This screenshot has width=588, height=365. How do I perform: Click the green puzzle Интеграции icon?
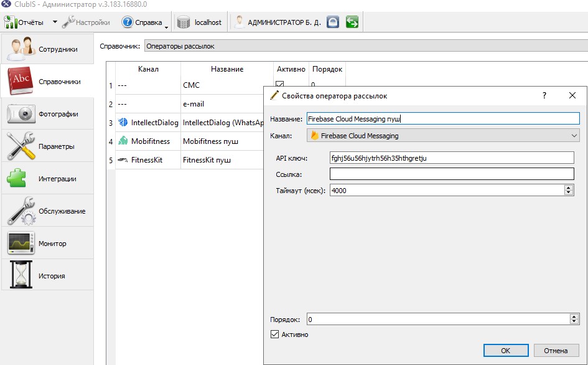tap(17, 178)
